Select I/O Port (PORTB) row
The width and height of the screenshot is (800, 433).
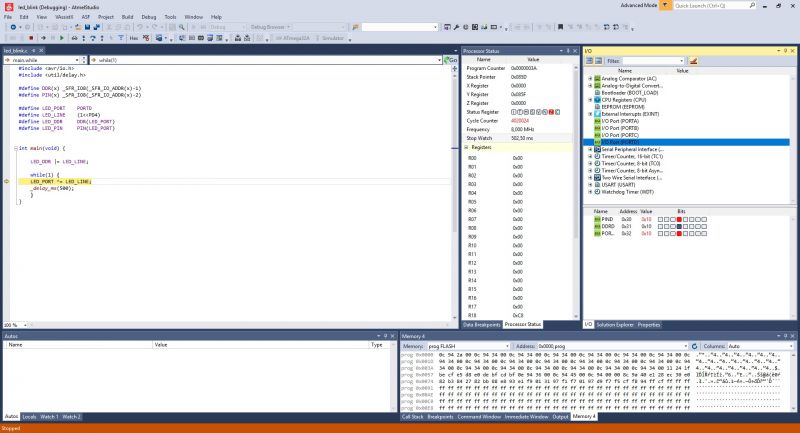619,128
